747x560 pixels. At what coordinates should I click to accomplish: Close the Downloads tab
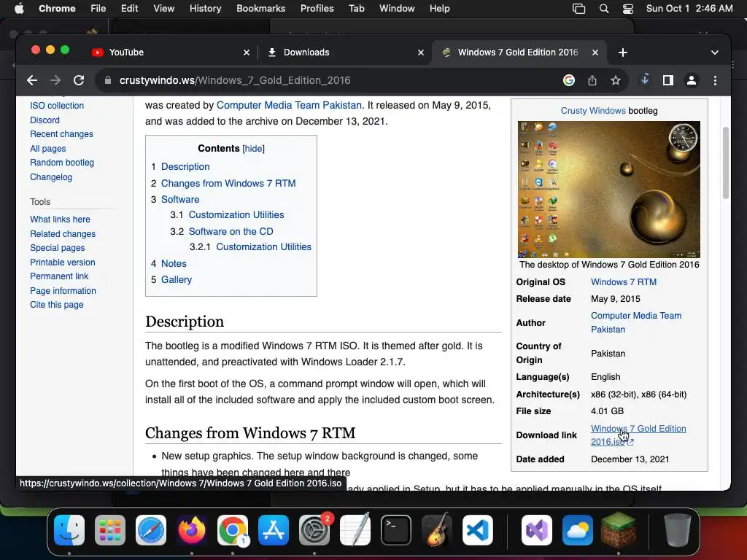click(x=421, y=52)
